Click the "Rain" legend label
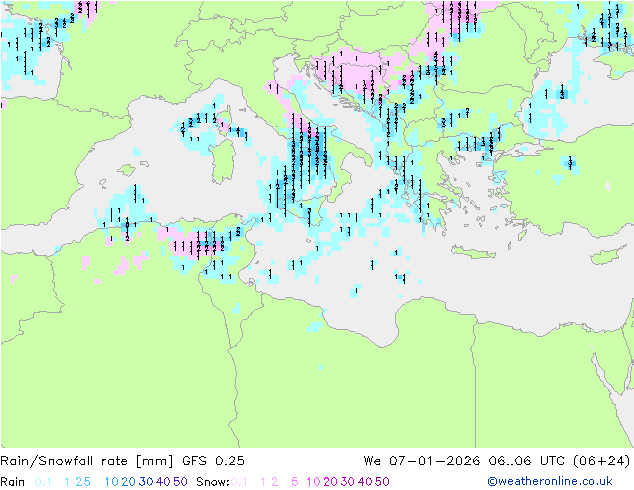This screenshot has height=490, width=634. [x=13, y=482]
